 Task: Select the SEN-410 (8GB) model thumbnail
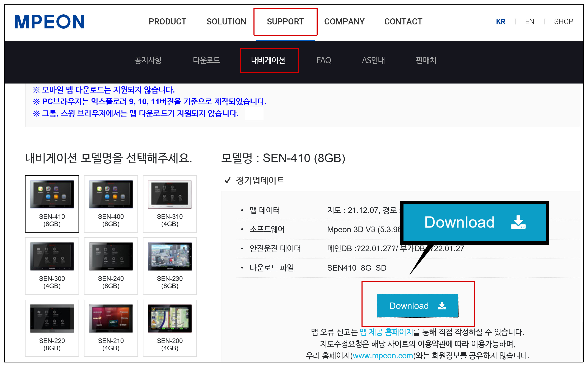click(x=52, y=204)
